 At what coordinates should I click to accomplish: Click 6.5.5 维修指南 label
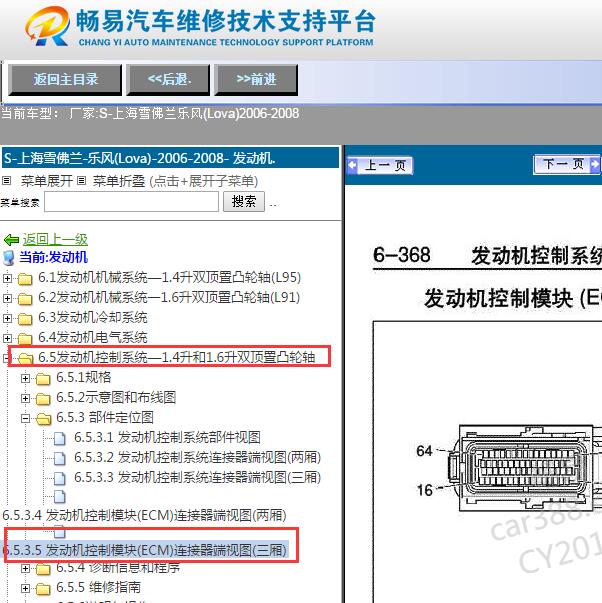click(x=98, y=587)
